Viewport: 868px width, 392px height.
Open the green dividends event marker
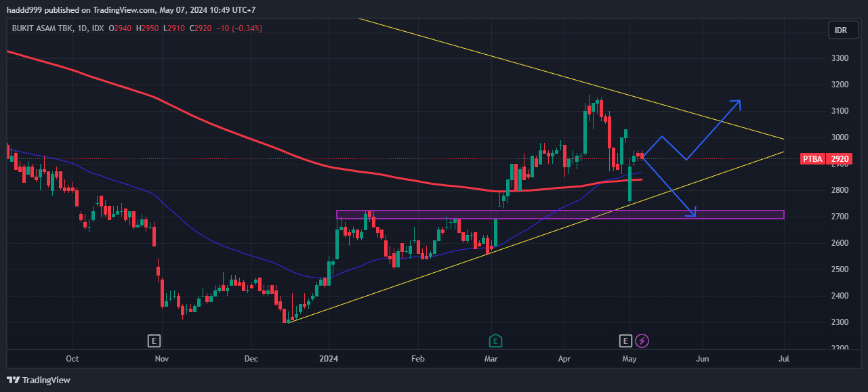tap(495, 341)
